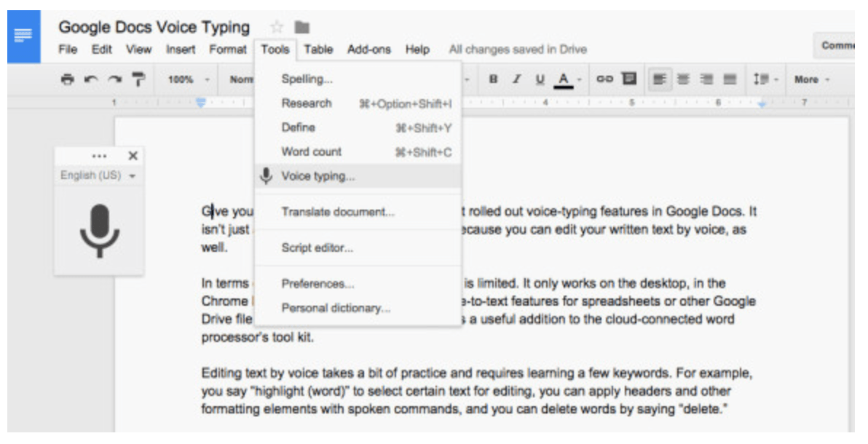Click the right indent marker on ruler
This screenshot has width=868, height=444.
point(762,103)
